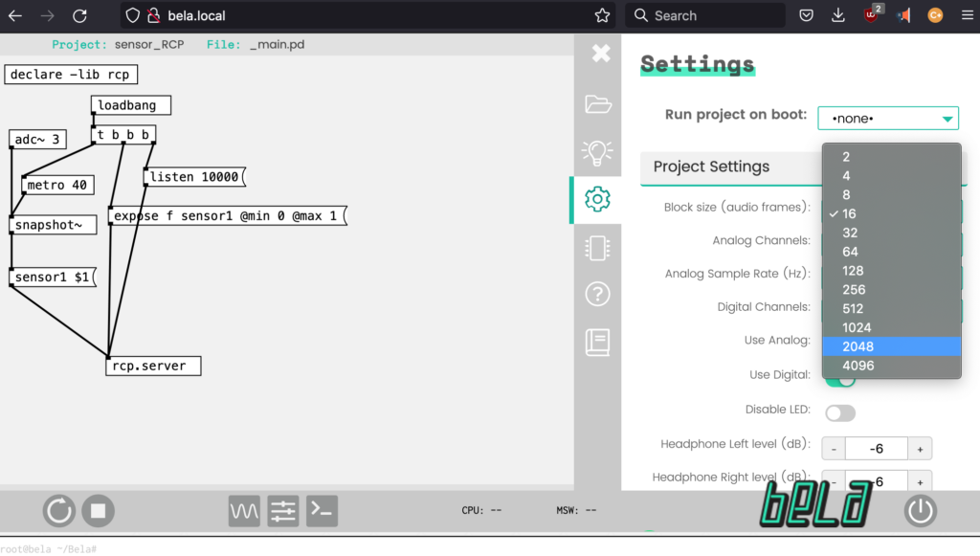
Task: Click the browser Search field
Action: [x=705, y=15]
